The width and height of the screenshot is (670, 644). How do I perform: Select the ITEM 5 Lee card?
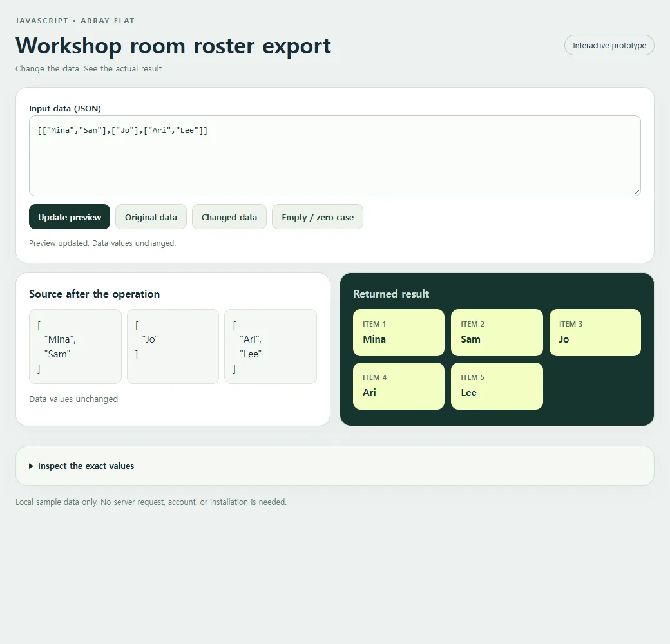[x=497, y=386]
